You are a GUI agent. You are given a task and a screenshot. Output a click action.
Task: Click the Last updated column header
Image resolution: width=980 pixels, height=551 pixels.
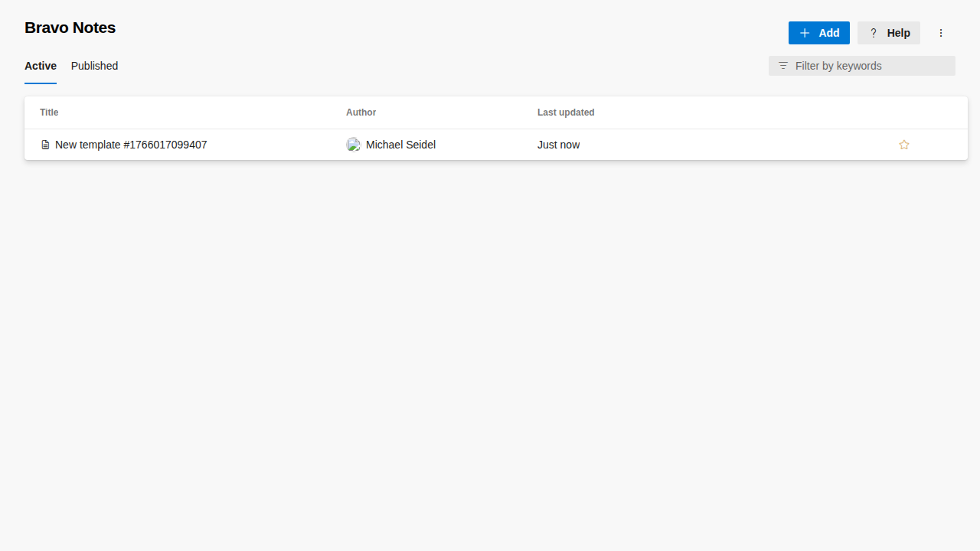tap(566, 112)
